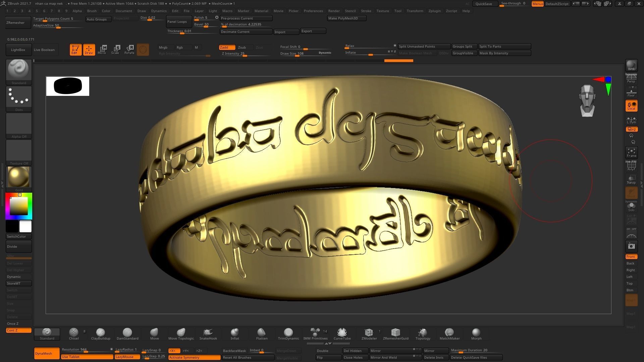The height and width of the screenshot is (362, 644).
Task: Select the ClayBuildup brush
Action: [x=101, y=334]
